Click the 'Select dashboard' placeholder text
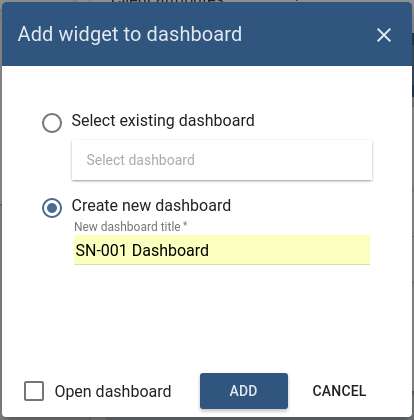The height and width of the screenshot is (420, 414). (x=141, y=160)
